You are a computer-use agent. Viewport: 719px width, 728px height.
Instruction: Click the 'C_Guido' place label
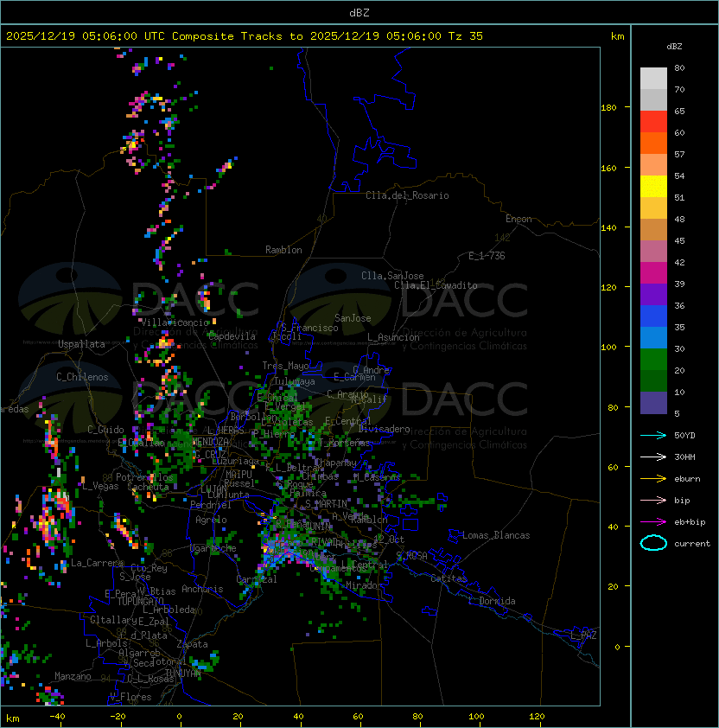(x=105, y=430)
